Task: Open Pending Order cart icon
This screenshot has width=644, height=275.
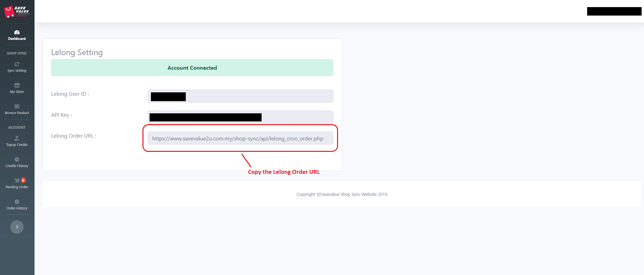Action: tap(17, 181)
